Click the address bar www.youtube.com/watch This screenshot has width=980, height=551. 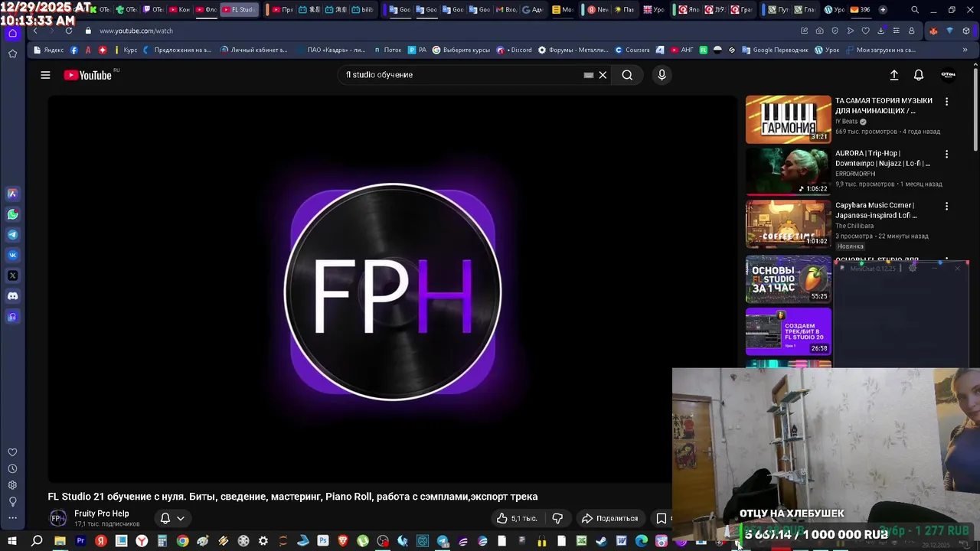(136, 31)
